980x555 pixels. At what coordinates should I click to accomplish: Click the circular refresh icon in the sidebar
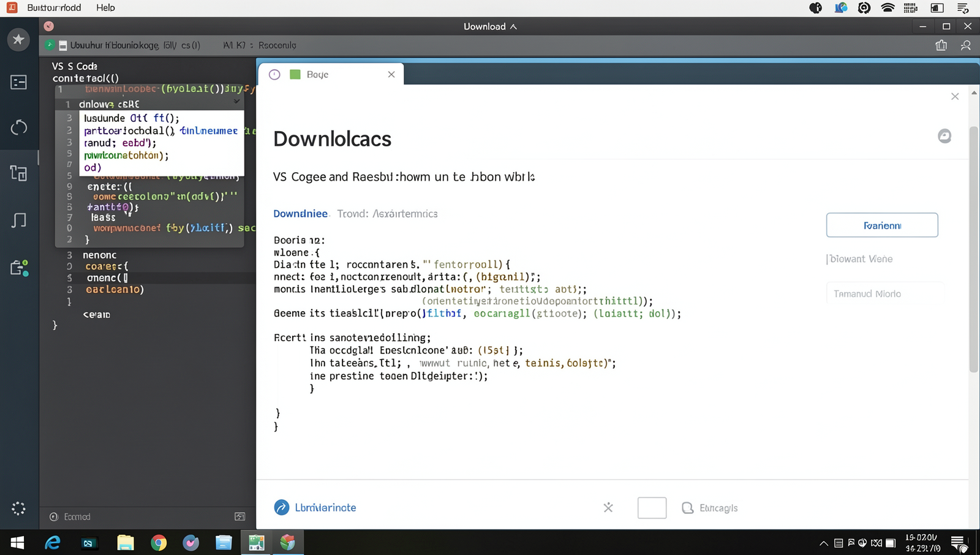tap(19, 127)
